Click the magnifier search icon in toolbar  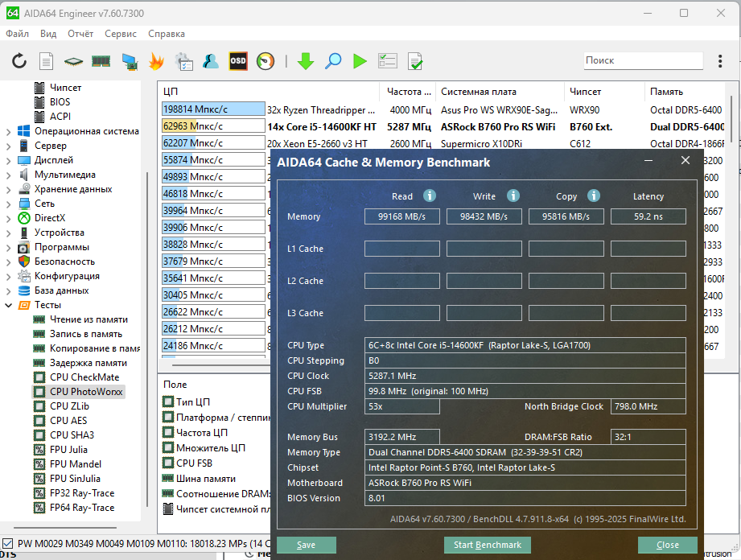click(x=333, y=61)
